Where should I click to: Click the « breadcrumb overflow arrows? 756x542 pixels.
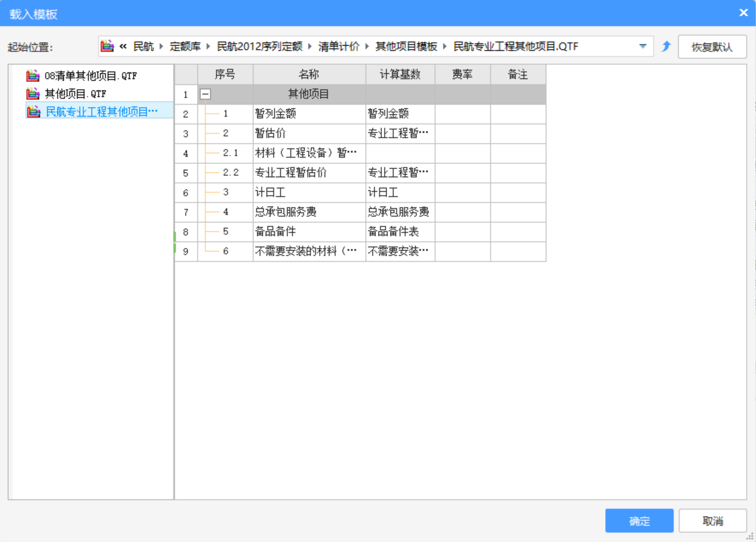point(123,47)
